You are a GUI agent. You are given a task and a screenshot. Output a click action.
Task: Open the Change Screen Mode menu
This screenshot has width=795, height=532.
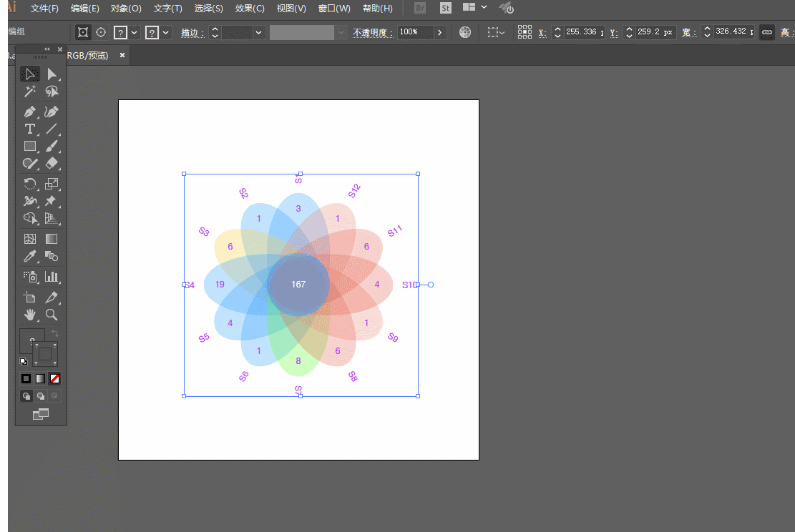point(41,415)
